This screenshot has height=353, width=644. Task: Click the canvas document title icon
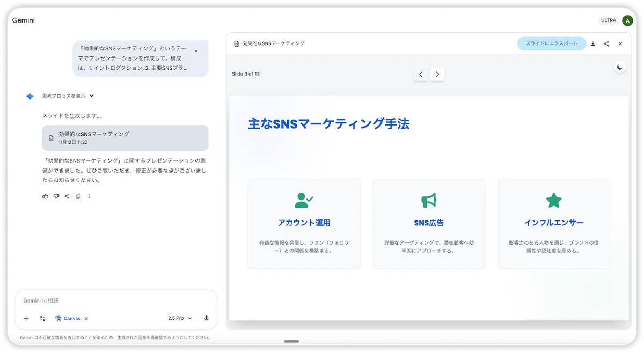pyautogui.click(x=237, y=43)
